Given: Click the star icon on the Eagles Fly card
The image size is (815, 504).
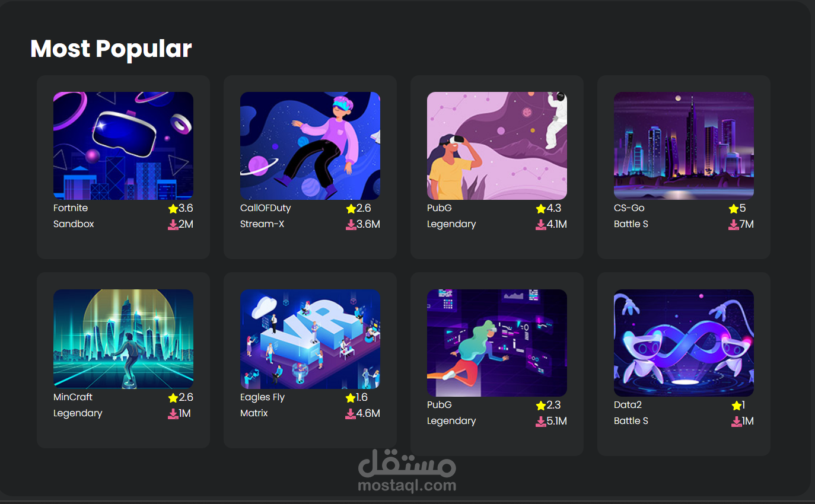Looking at the screenshot, I should point(351,398).
